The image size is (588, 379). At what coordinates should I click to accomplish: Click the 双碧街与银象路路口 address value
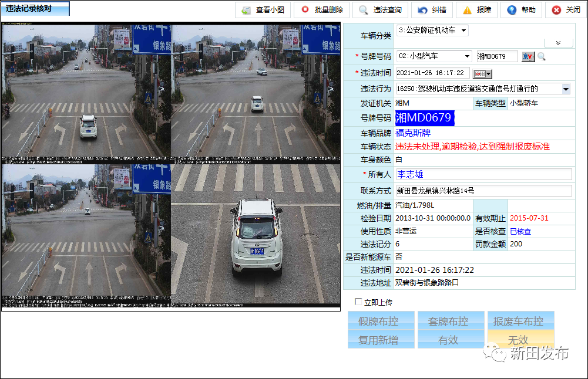click(x=426, y=283)
